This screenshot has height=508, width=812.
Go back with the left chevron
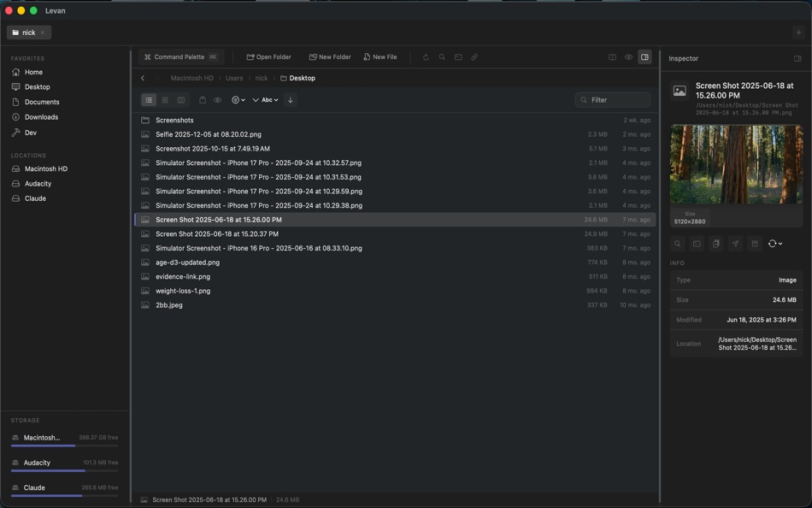[x=143, y=79]
